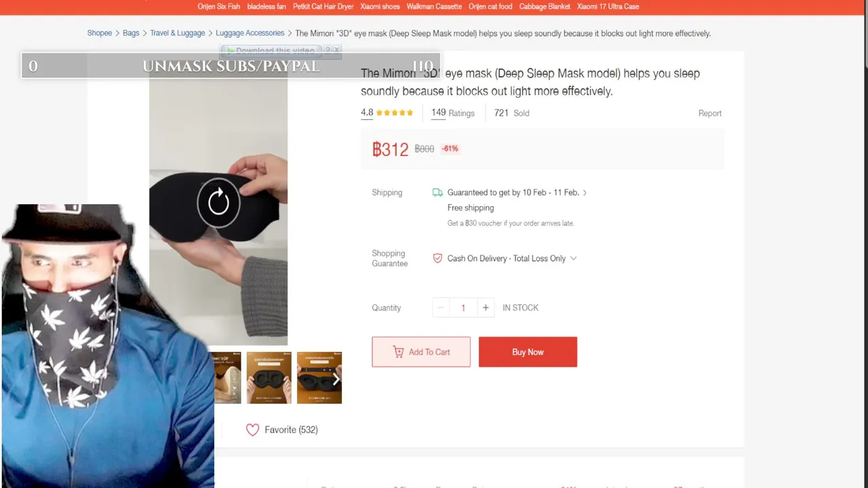Go to Luggage Accessories breadcrumb
This screenshot has width=868, height=488.
[250, 33]
